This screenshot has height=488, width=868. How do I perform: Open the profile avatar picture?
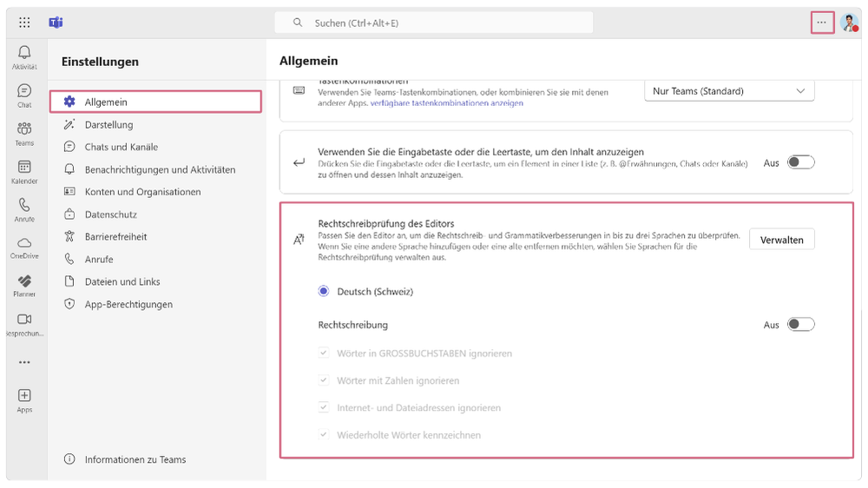pos(849,23)
